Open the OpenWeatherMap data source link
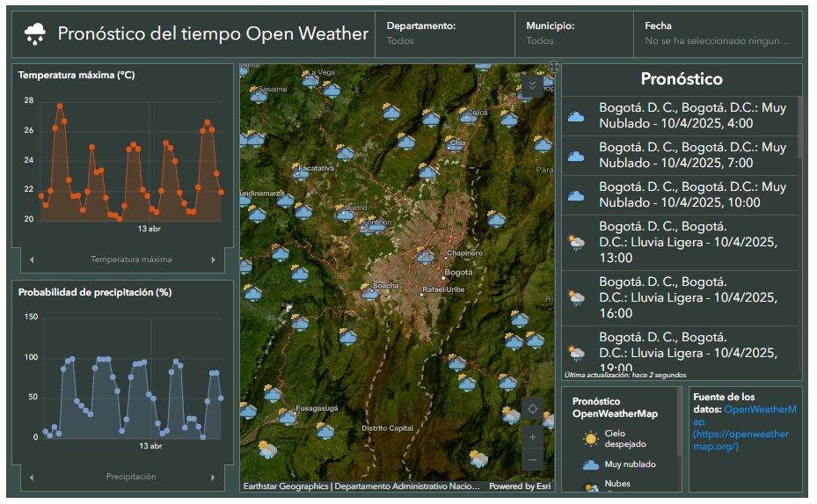This screenshot has width=817, height=504. click(745, 427)
